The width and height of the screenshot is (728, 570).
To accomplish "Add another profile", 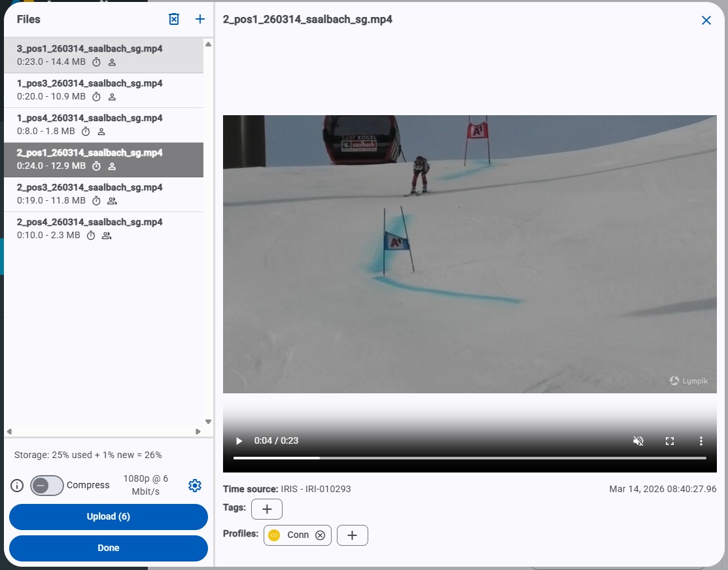I will point(353,535).
